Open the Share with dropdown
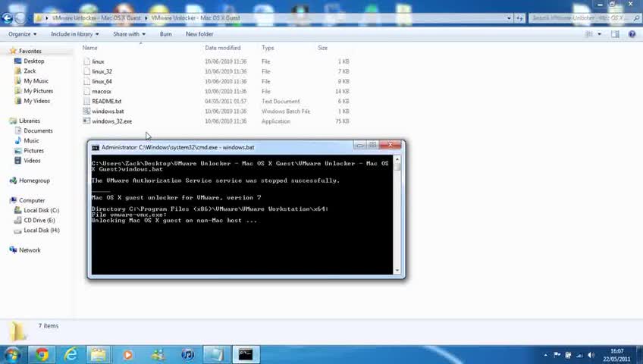Screen dimensions: 643x364 point(129,34)
